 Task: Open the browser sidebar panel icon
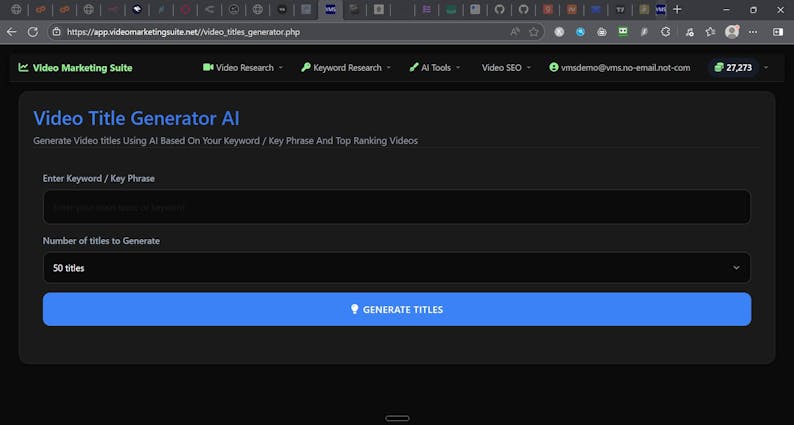click(x=778, y=31)
